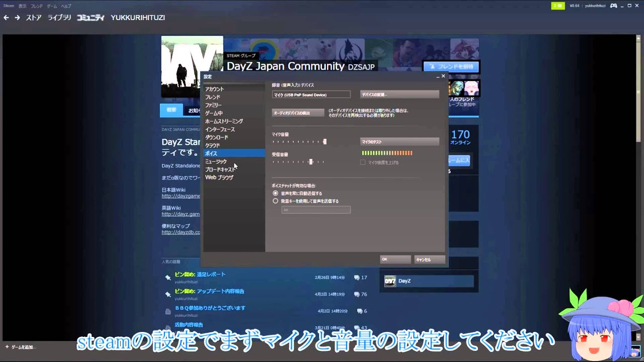Image resolution: width=644 pixels, height=362 pixels.
Task: Select ゲーム中 in settings sidebar
Action: [234, 113]
